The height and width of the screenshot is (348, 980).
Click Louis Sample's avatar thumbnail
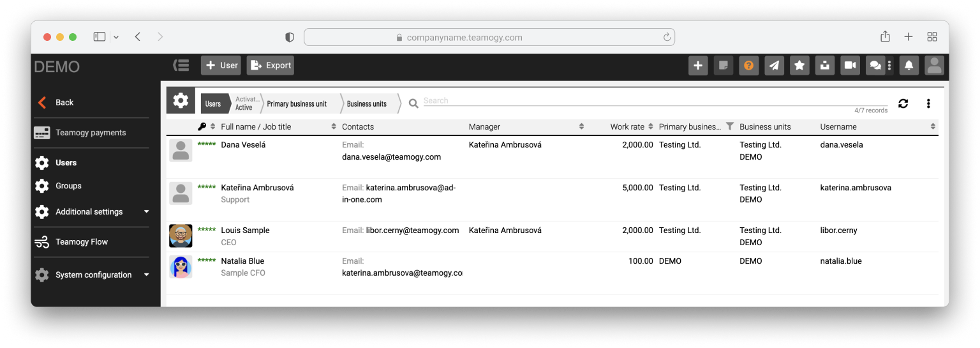[x=181, y=236]
